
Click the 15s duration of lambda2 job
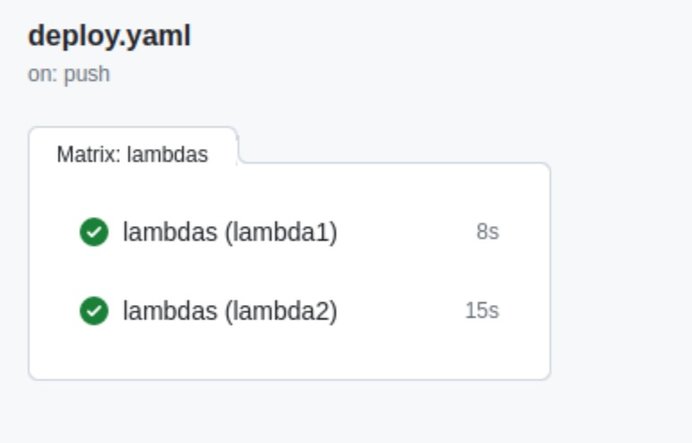[x=482, y=311]
